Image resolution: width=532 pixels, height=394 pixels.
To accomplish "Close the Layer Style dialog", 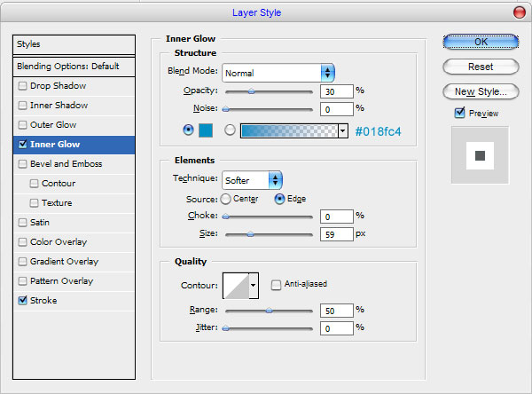I will pos(518,12).
